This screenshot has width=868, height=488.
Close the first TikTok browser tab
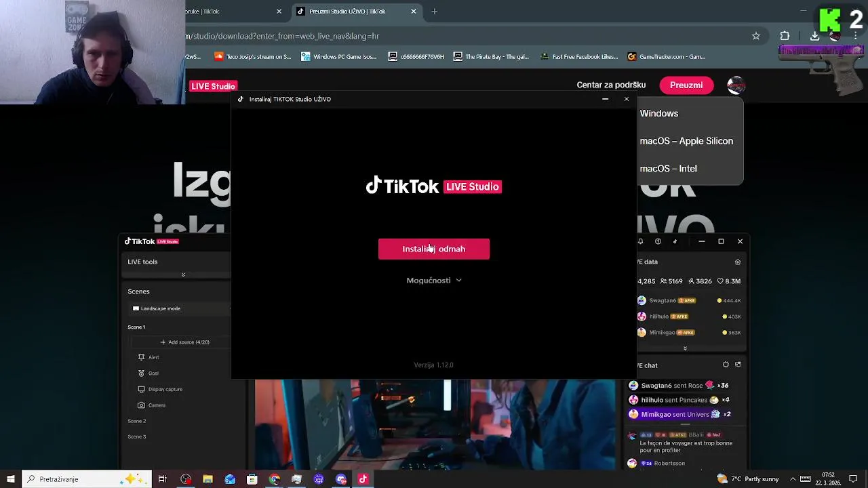point(279,12)
